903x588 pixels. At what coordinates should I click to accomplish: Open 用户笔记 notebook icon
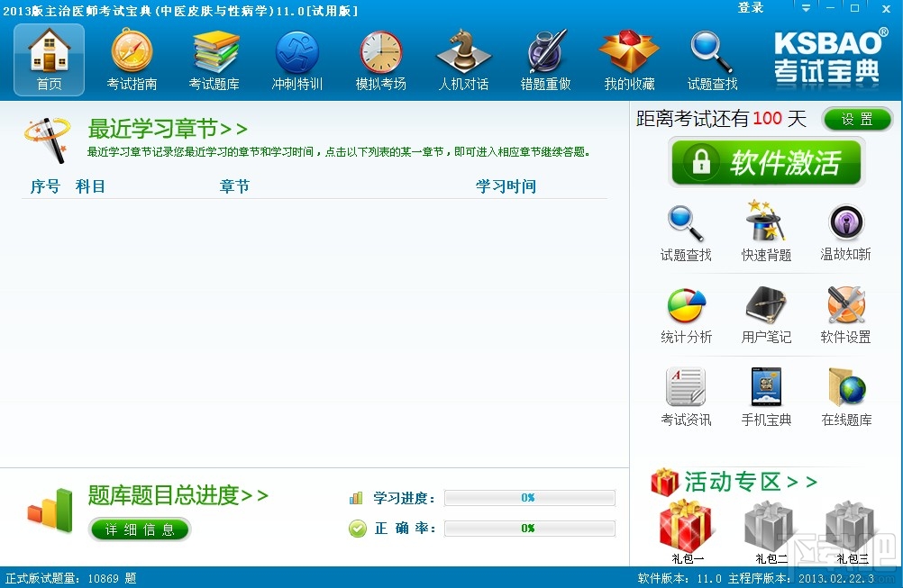[766, 315]
